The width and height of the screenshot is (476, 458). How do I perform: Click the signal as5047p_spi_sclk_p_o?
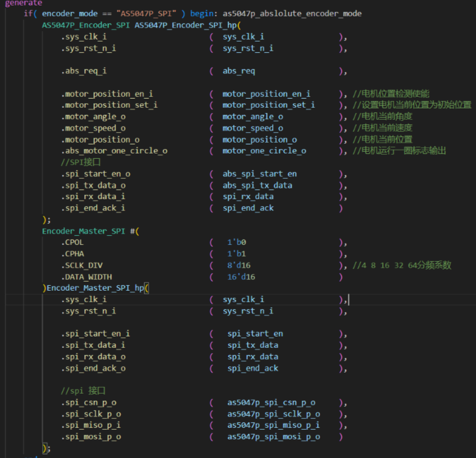pyautogui.click(x=274, y=414)
